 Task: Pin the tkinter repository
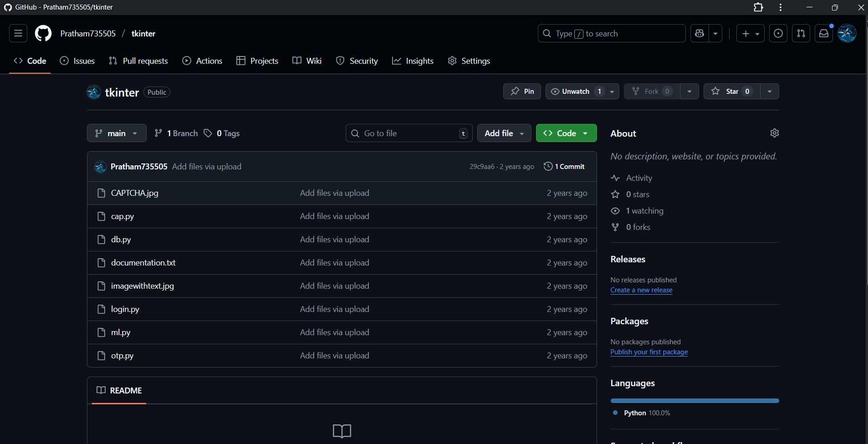[522, 92]
